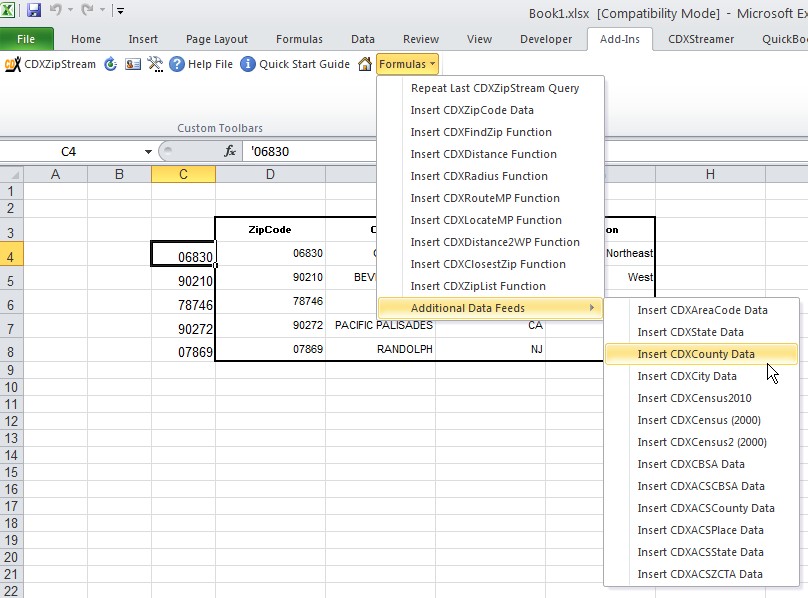
Task: Choose Insert CDXZipList Function
Action: pyautogui.click(x=490, y=286)
